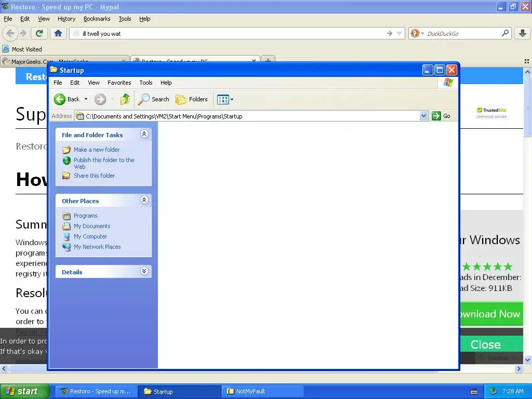Image resolution: width=532 pixels, height=399 pixels.
Task: Open Search in the Startup explorer toolbar
Action: [153, 99]
